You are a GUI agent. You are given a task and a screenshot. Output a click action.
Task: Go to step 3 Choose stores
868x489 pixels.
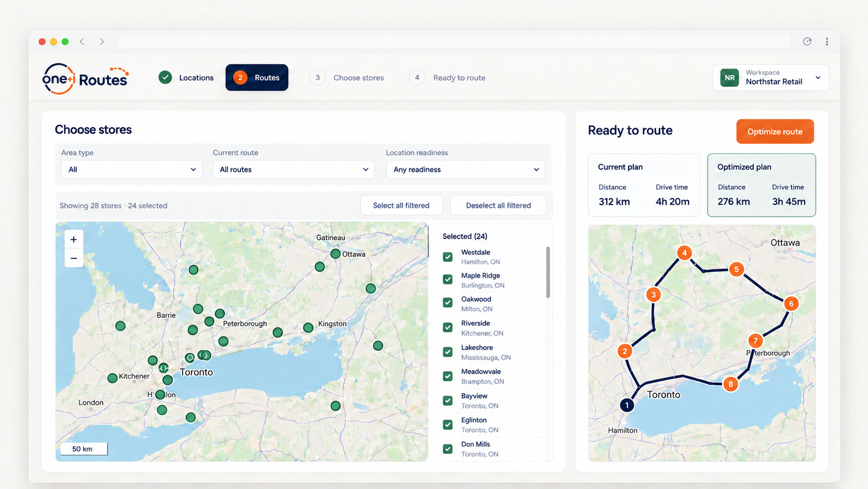(347, 77)
